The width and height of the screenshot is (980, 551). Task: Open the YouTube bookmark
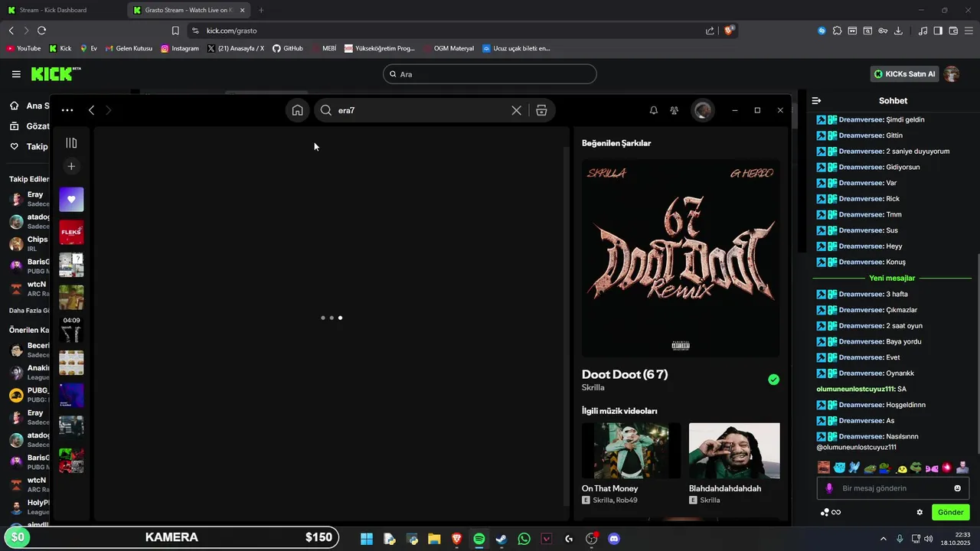[23, 48]
